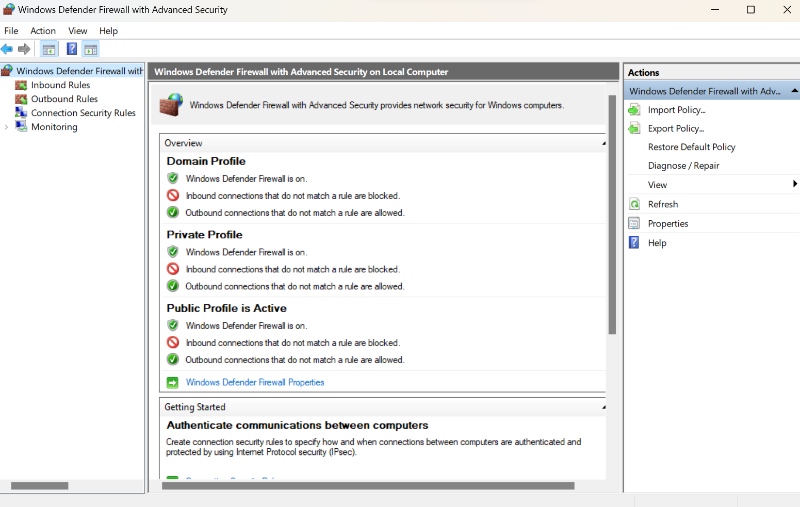The width and height of the screenshot is (800, 507).
Task: Click the Import Policy green arrow icon
Action: pos(634,110)
